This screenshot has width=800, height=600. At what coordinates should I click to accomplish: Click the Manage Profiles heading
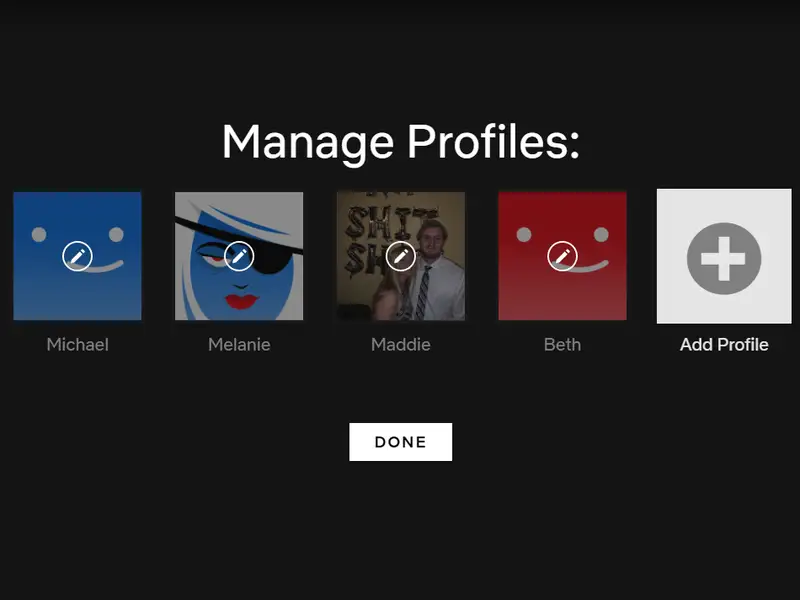click(401, 142)
